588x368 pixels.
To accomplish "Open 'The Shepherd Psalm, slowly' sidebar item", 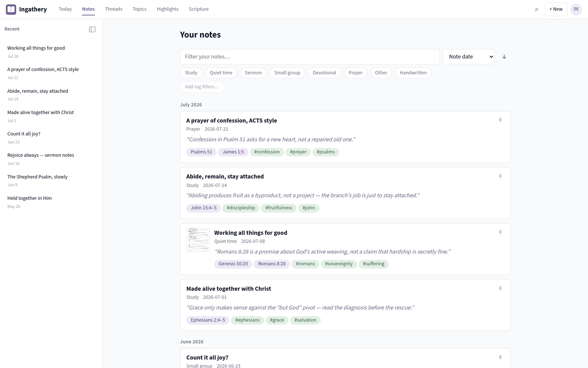I will click(x=51, y=180).
